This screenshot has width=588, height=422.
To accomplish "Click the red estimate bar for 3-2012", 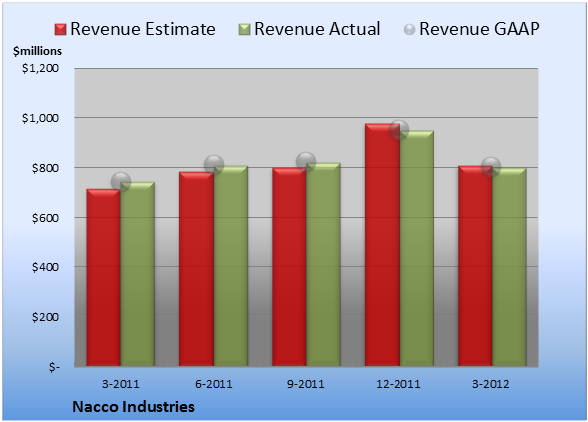I will click(475, 266).
